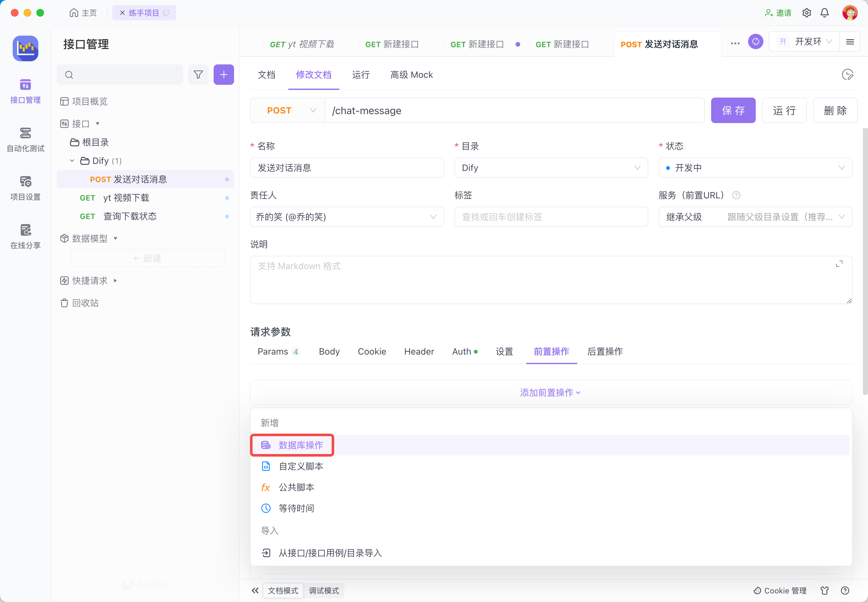The width and height of the screenshot is (868, 602).
Task: Open the 状态 开发中 dropdown
Action: pyautogui.click(x=755, y=168)
